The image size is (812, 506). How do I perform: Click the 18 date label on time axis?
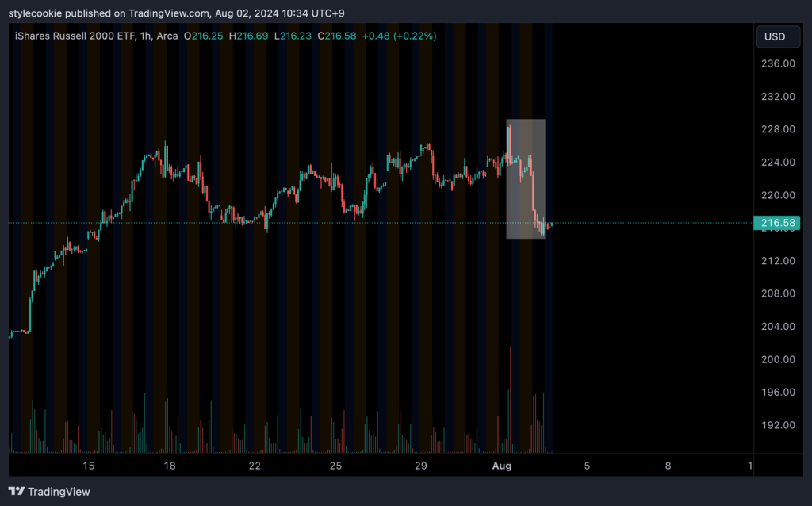coord(170,466)
